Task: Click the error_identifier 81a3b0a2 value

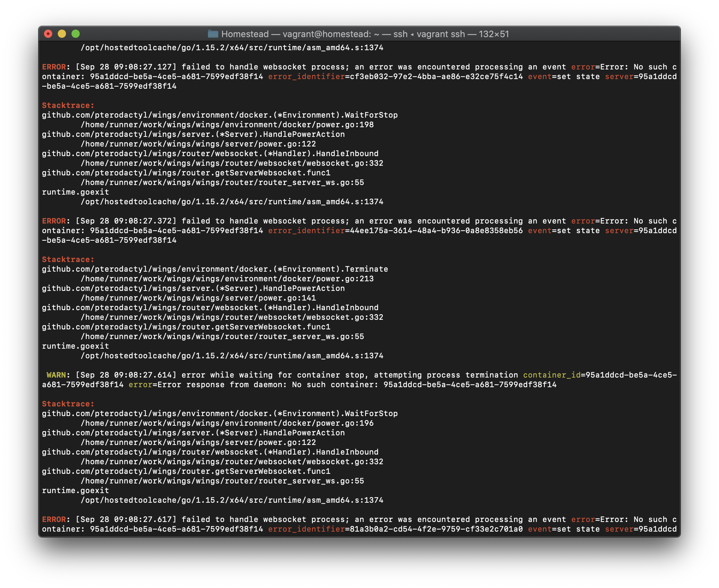Action: tap(435, 529)
